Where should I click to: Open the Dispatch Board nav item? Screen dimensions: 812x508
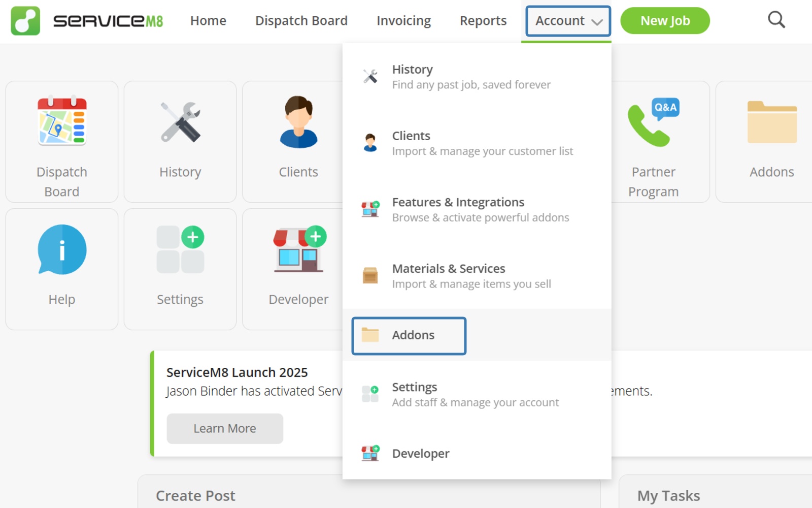point(301,21)
